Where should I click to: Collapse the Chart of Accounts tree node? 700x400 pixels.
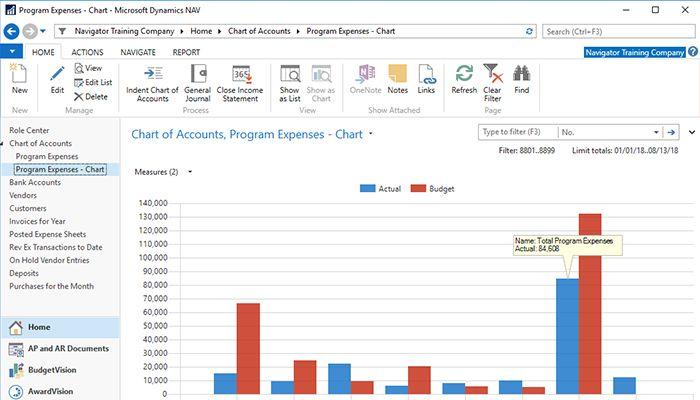[x=3, y=144]
